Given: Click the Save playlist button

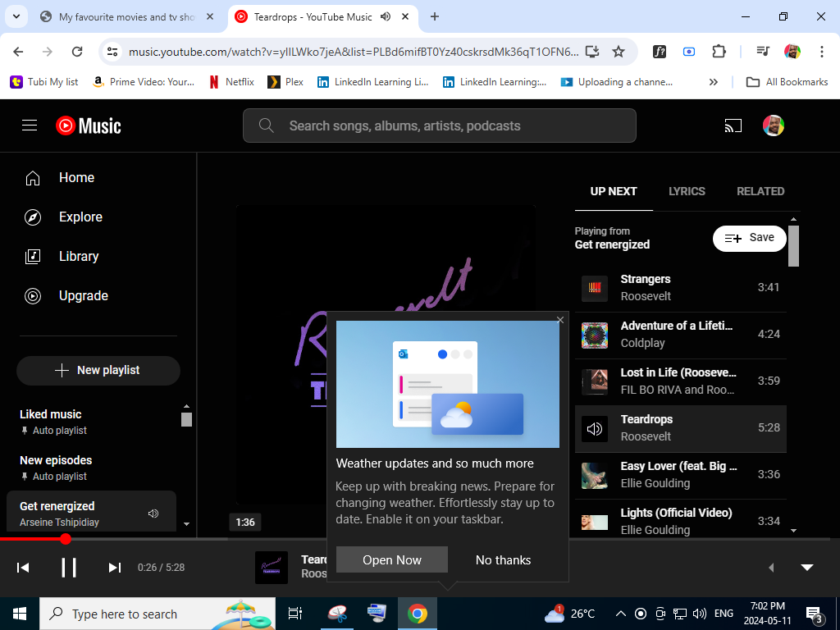Looking at the screenshot, I should [x=750, y=238].
